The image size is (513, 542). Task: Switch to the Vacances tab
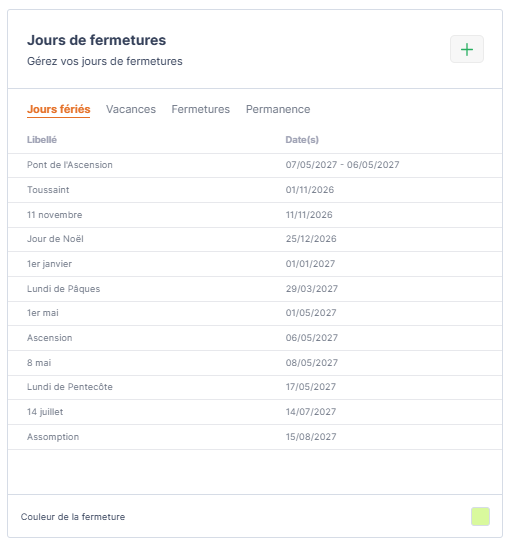pyautogui.click(x=131, y=109)
